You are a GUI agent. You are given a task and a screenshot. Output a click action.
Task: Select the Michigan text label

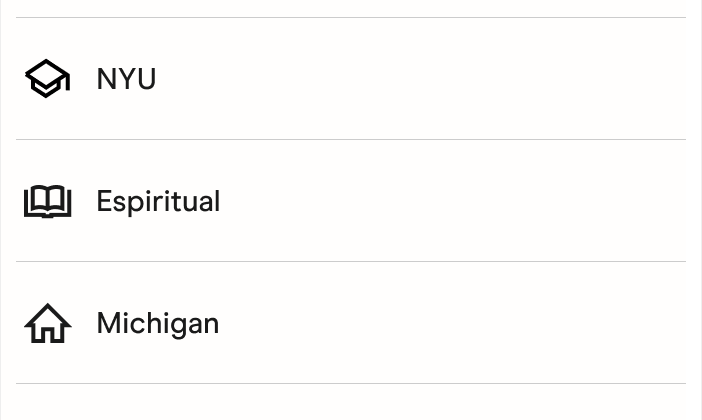coord(157,323)
